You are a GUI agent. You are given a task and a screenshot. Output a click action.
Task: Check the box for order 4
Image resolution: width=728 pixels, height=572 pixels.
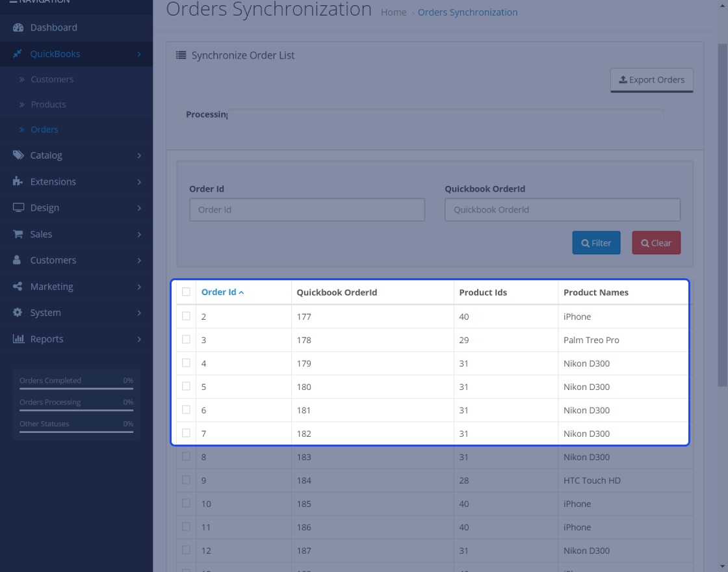point(186,363)
